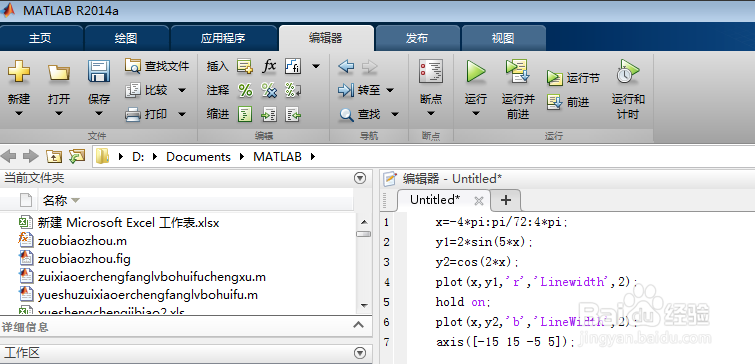Image resolution: width=755 pixels, height=364 pixels.
Task: Open the Save (保存) dropdown arrow
Action: point(99,114)
